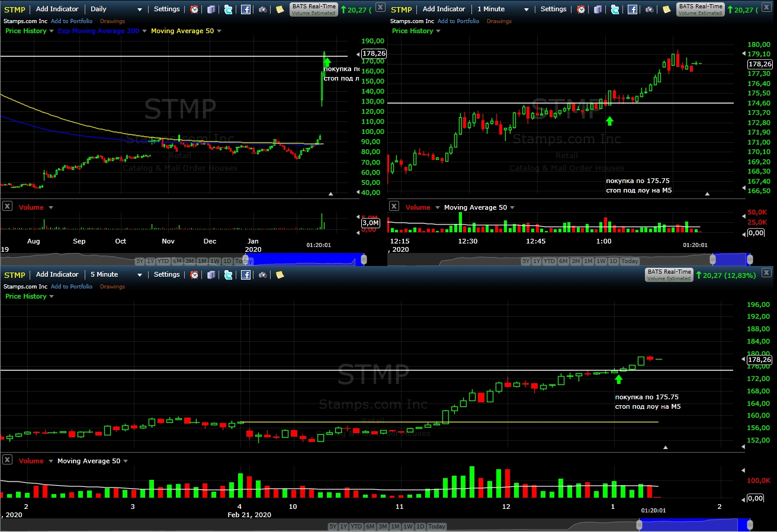Open Drawings in 1 Minute chart
Screen dimensions: 777x532
(x=499, y=21)
